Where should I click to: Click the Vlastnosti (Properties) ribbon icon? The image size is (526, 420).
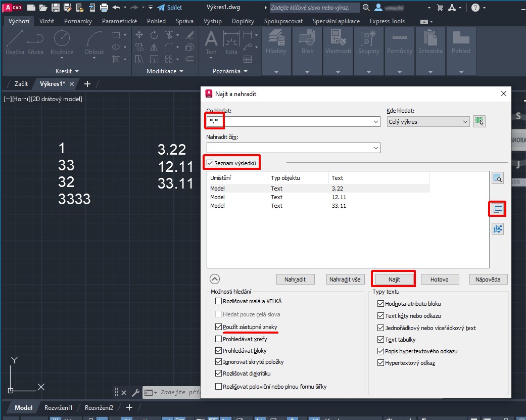pyautogui.click(x=338, y=39)
